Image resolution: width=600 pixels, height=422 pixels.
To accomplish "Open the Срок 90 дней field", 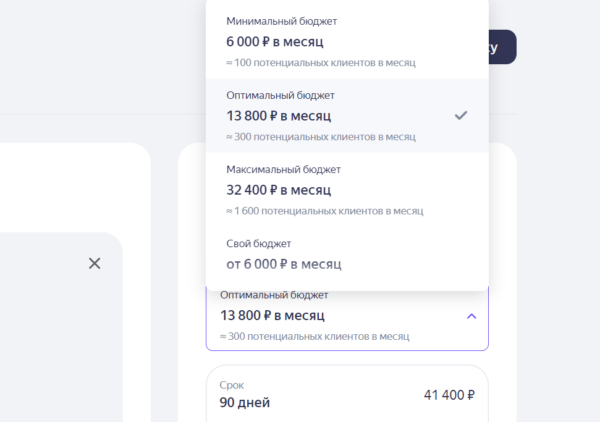I will 347,394.
